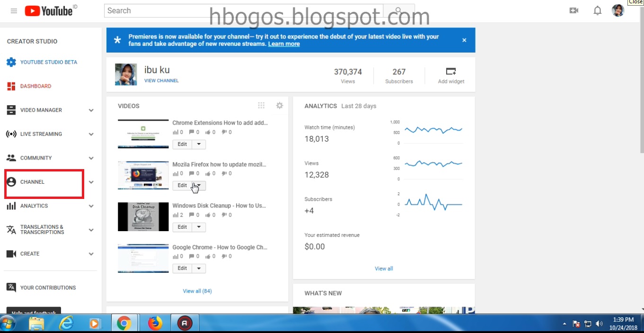
Task: Expand the Community section
Action: coord(91,158)
